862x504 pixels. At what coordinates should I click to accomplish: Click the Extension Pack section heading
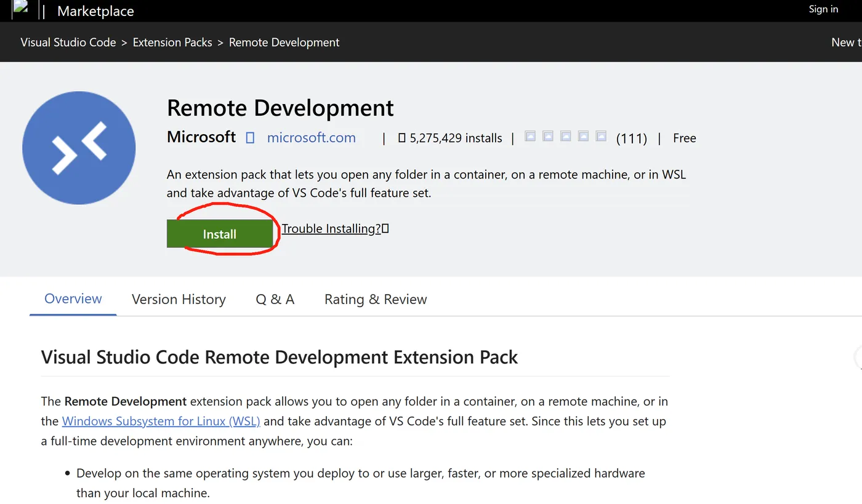280,357
